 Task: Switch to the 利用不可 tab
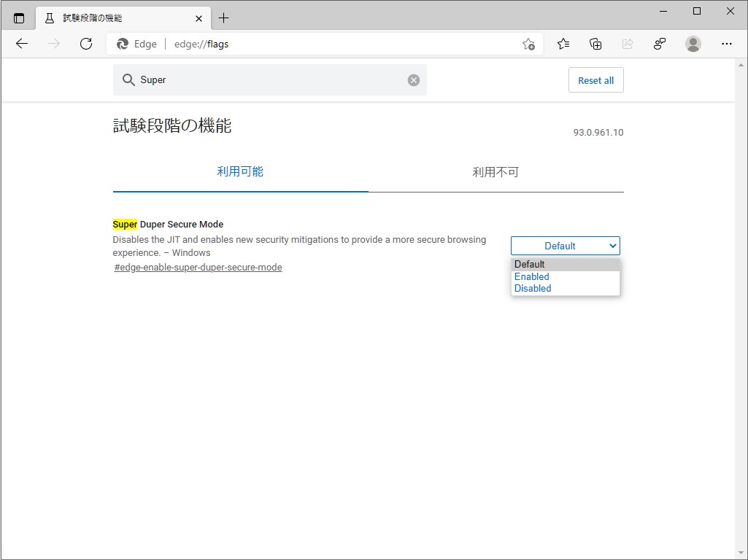(x=496, y=172)
